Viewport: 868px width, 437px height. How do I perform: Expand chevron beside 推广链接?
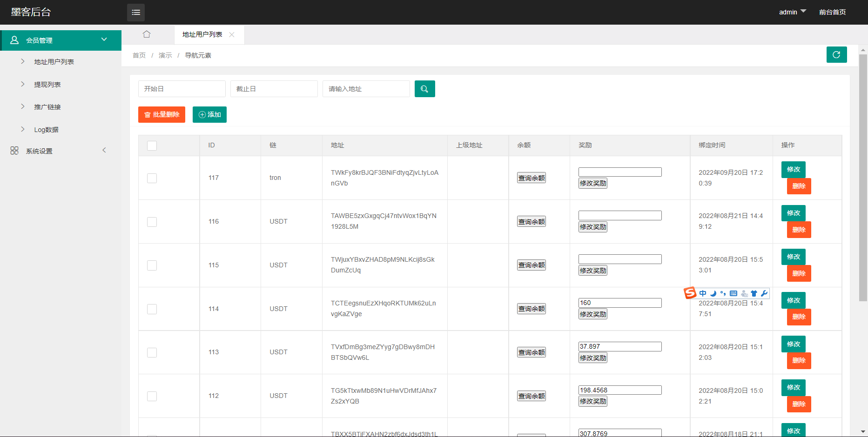(22, 106)
